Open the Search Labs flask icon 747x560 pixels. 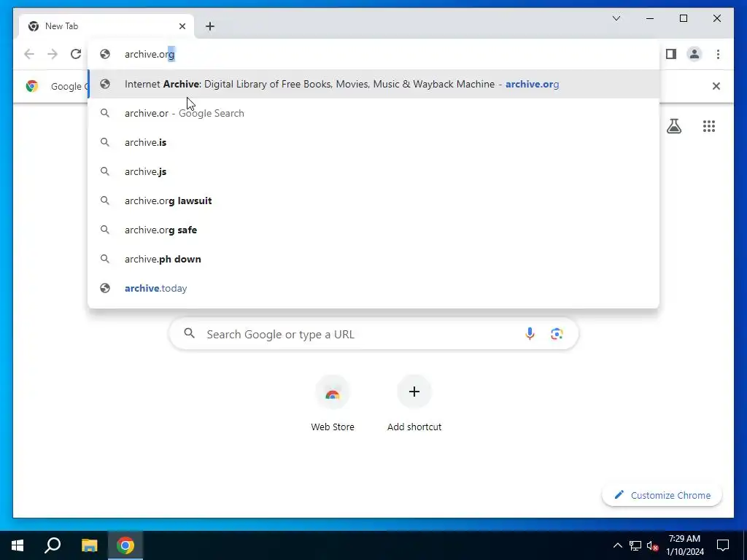673,126
